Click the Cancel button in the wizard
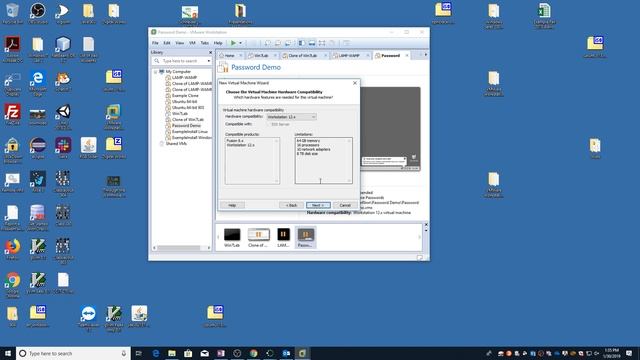 tap(345, 205)
